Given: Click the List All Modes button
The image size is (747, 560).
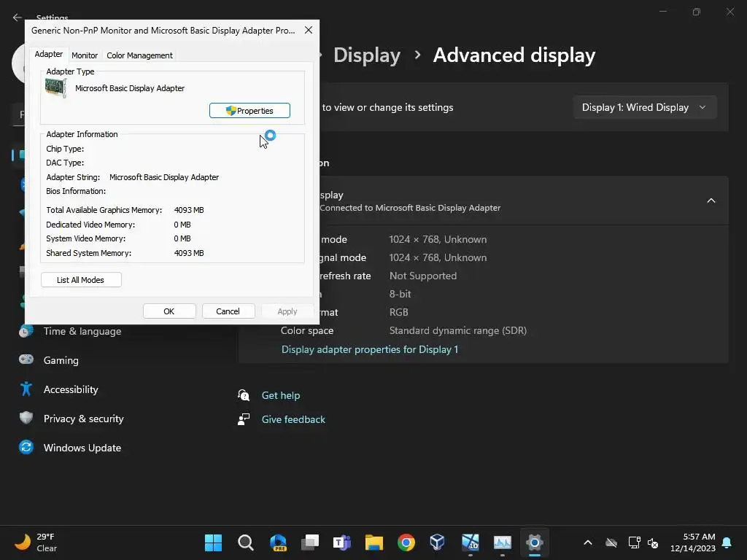Looking at the screenshot, I should pos(81,280).
